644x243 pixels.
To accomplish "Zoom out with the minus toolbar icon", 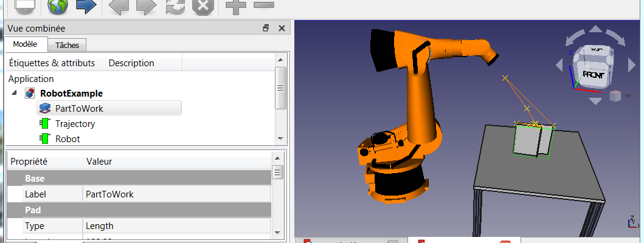I will (x=264, y=5).
